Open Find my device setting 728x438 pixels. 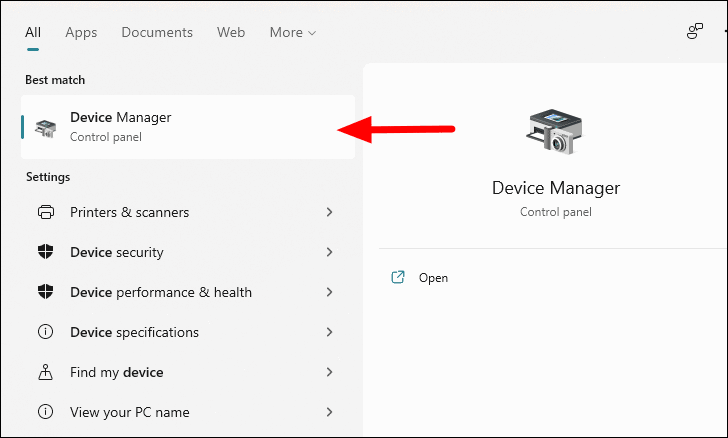click(186, 372)
